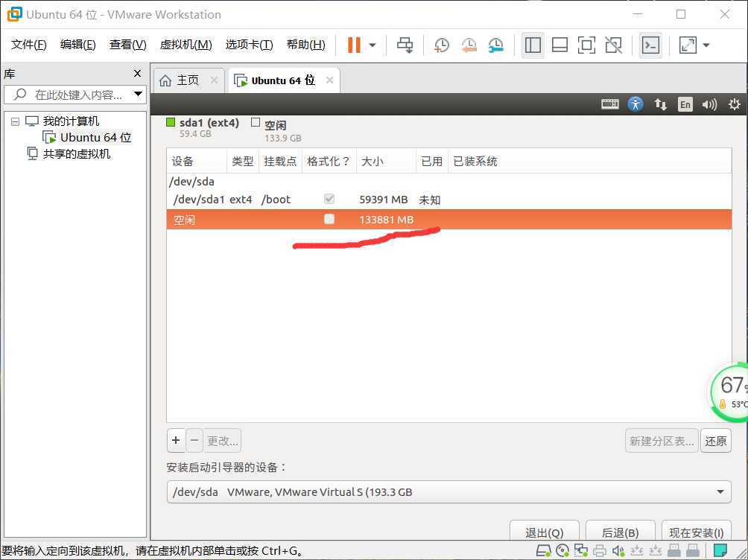Click the teal message log icon
This screenshot has width=748, height=560.
(x=720, y=550)
